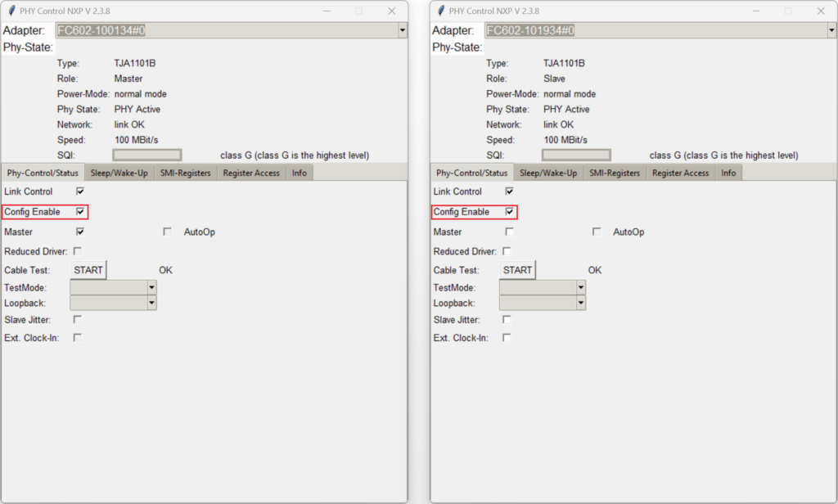Click the Role value "Master" in the left window

128,79
